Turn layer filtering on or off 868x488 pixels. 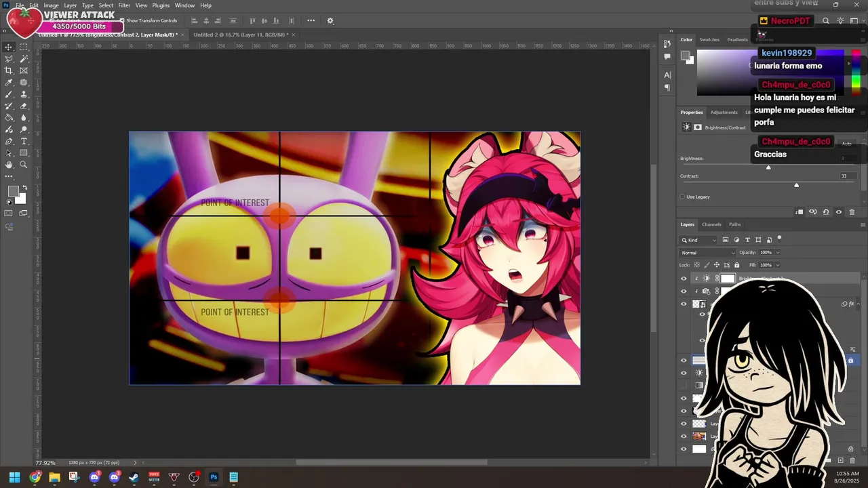click(x=779, y=239)
